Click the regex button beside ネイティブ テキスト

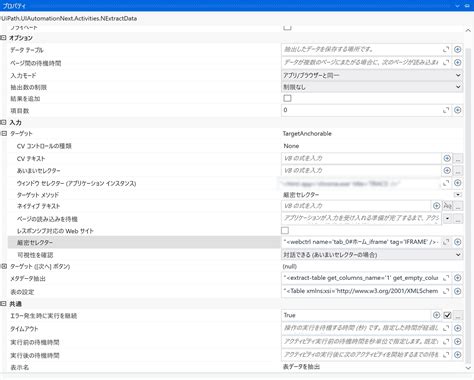tap(447, 206)
